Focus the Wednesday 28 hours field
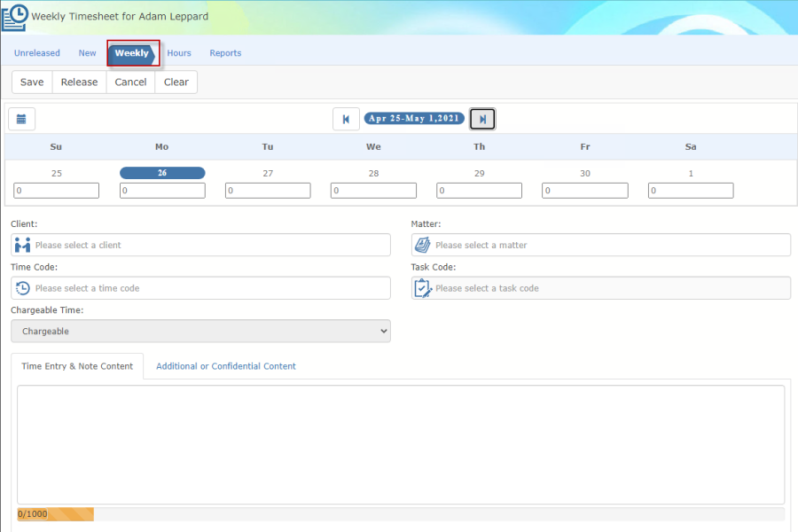798x532 pixels. pyautogui.click(x=373, y=191)
